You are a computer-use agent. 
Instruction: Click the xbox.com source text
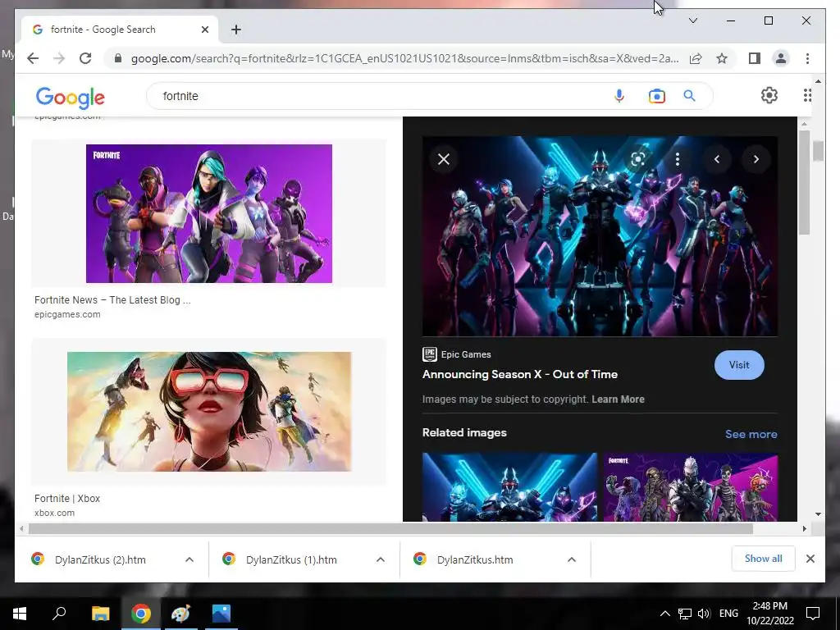pos(54,513)
